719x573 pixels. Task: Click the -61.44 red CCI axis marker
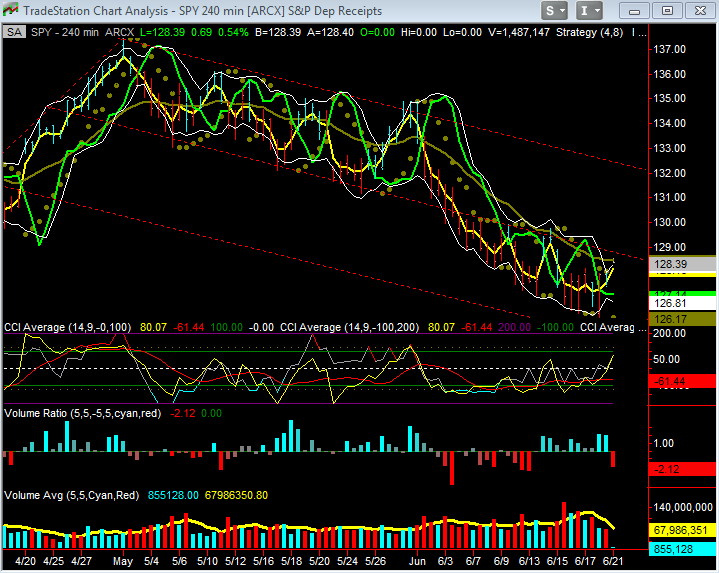[x=682, y=381]
